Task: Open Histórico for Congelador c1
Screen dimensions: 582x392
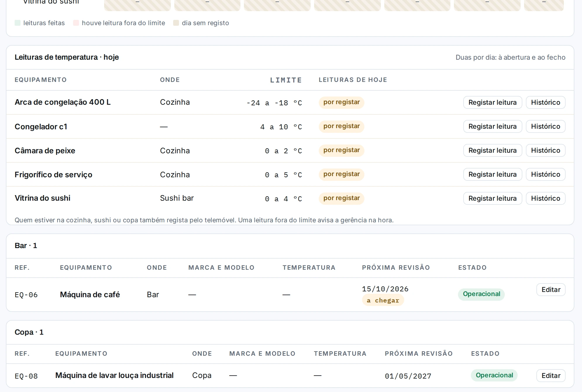Action: click(x=545, y=126)
